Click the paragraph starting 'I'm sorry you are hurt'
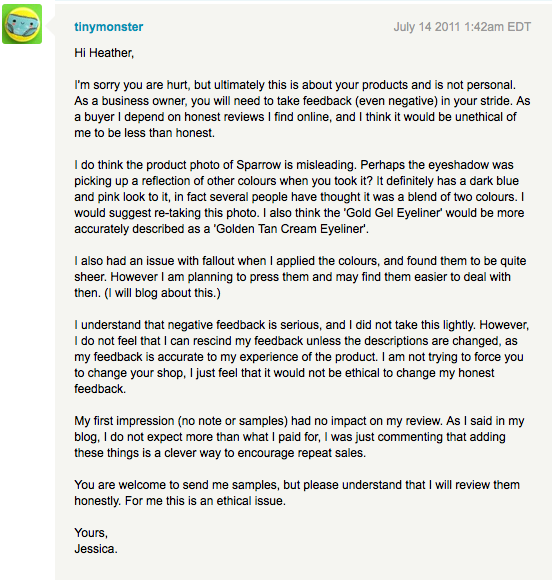This screenshot has height=582, width=554. (x=302, y=109)
